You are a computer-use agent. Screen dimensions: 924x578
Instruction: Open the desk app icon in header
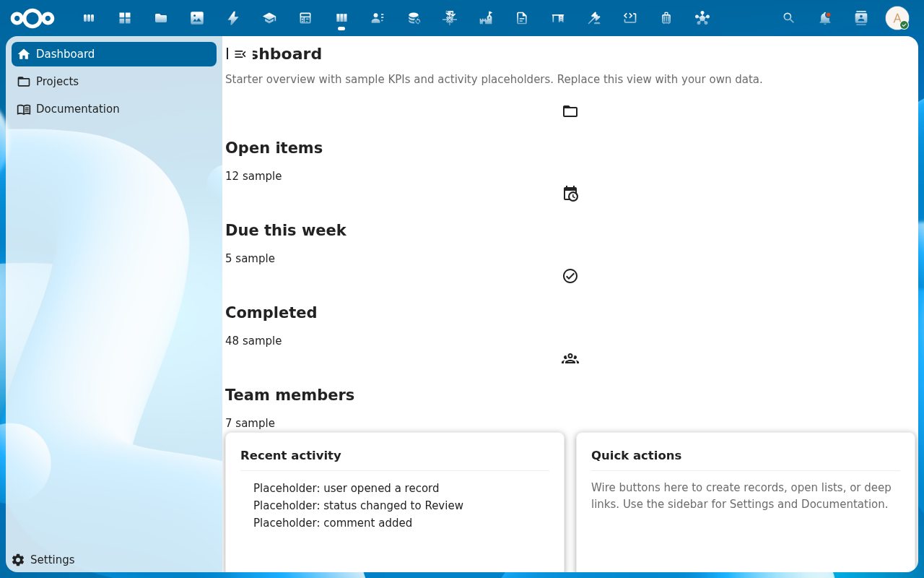[x=558, y=18]
